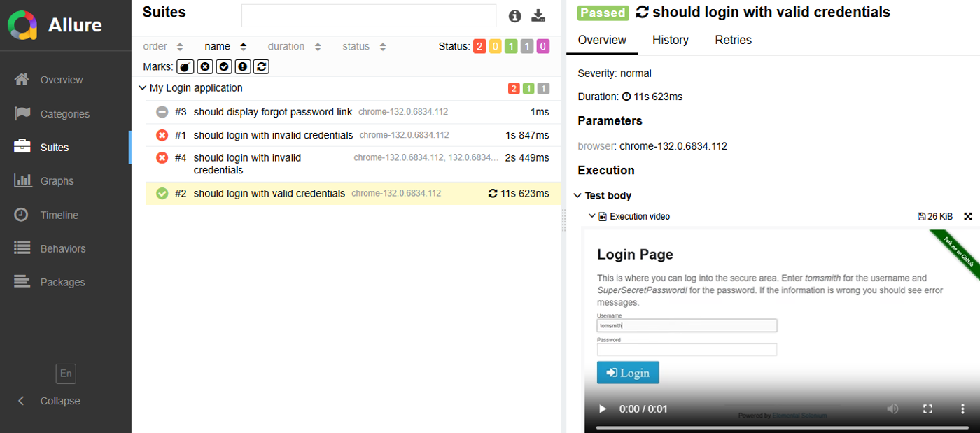The width and height of the screenshot is (980, 433).
Task: Show the suites info tooltip icon
Action: pyautogui.click(x=515, y=16)
